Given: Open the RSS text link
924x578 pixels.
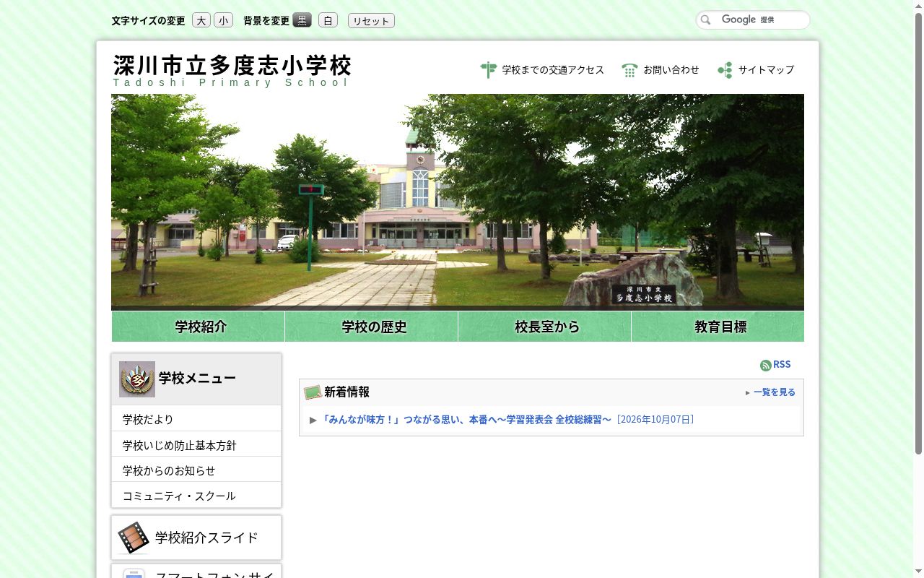Looking at the screenshot, I should 782,365.
